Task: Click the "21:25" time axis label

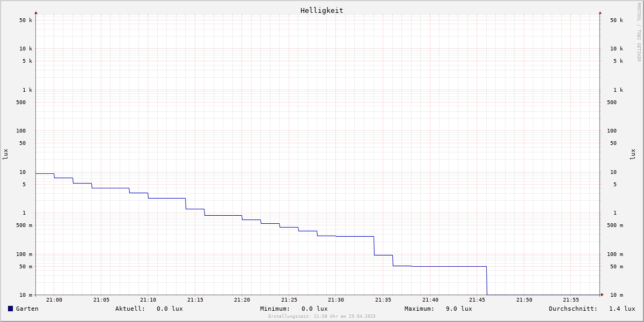Action: (x=289, y=300)
